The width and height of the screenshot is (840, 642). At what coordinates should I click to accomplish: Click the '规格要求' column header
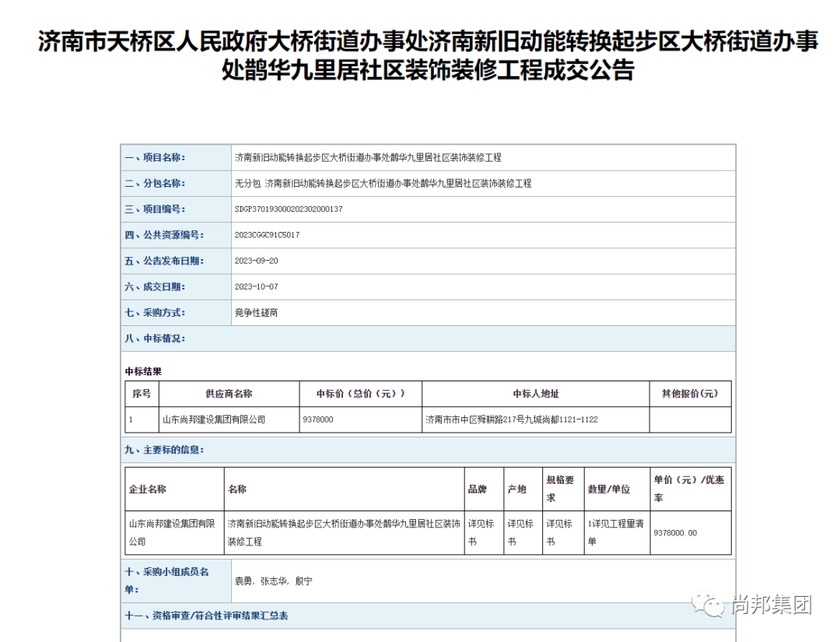(x=563, y=489)
